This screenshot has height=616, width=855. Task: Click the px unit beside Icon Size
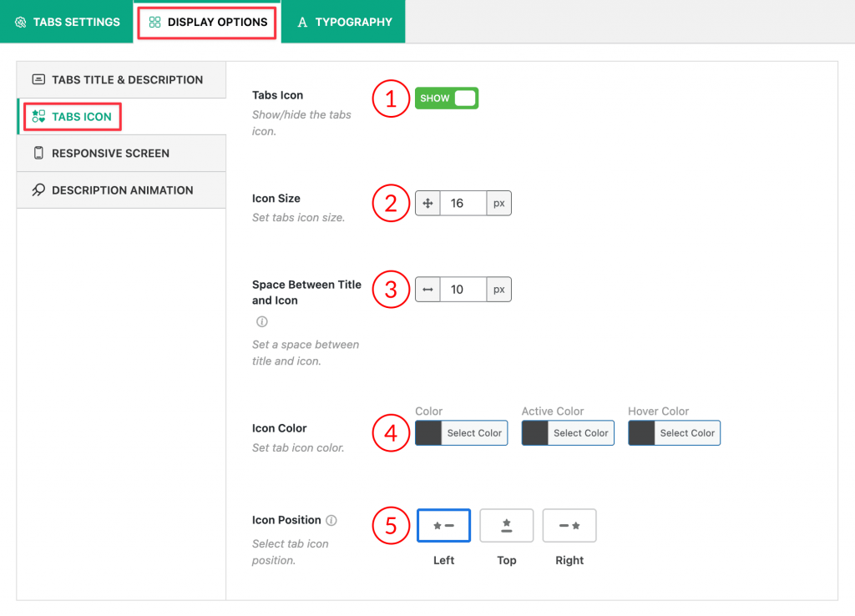(499, 204)
